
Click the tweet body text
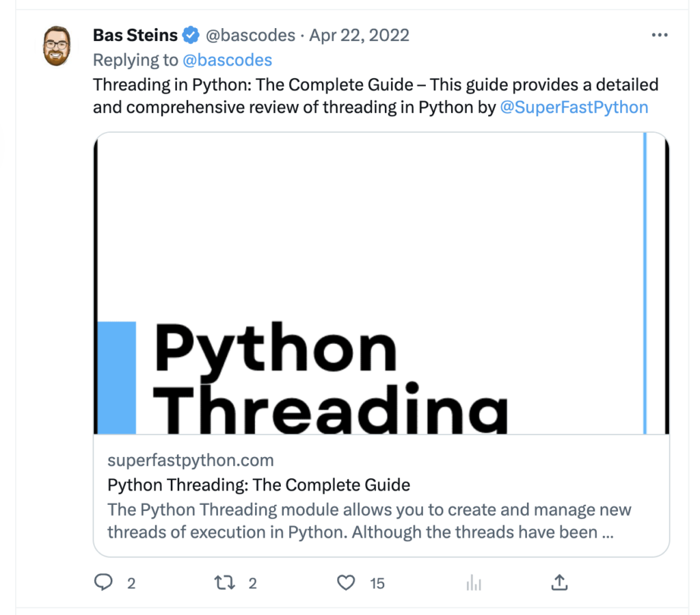[x=375, y=85]
